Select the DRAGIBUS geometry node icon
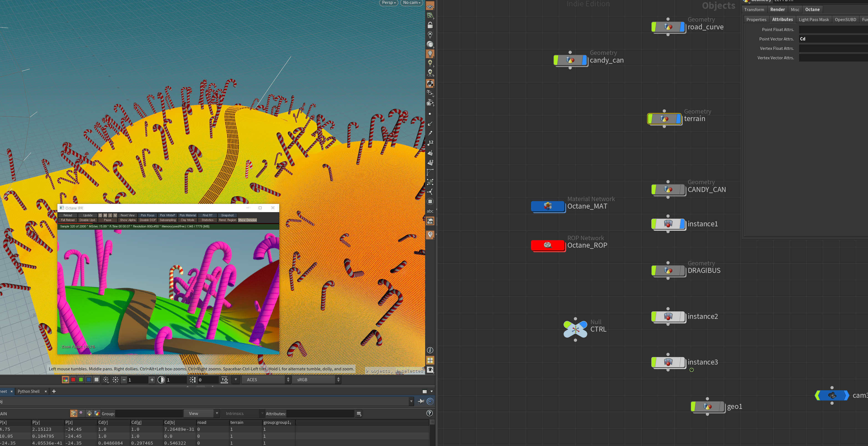Image resolution: width=868 pixels, height=446 pixels. click(x=668, y=271)
